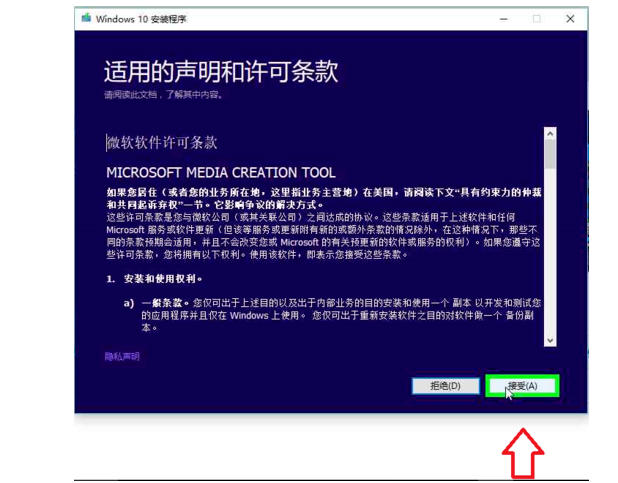Click the license scrollbar down arrow
The height and width of the screenshot is (483, 618).
pos(549,340)
